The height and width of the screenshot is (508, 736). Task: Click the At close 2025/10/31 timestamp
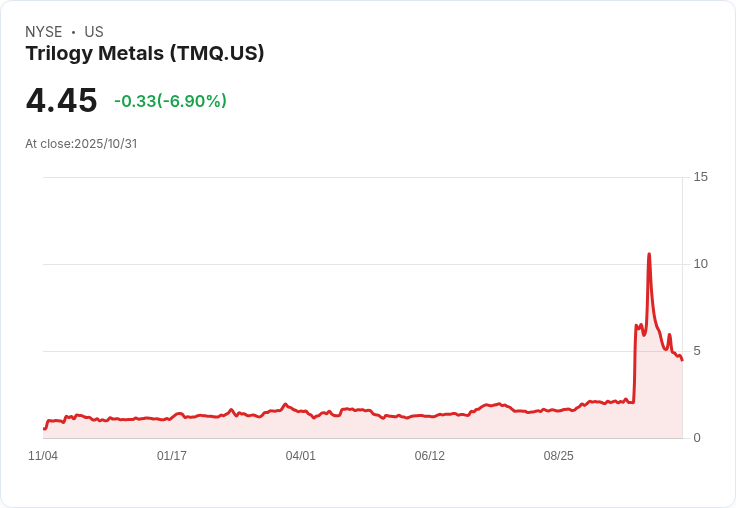(x=81, y=144)
